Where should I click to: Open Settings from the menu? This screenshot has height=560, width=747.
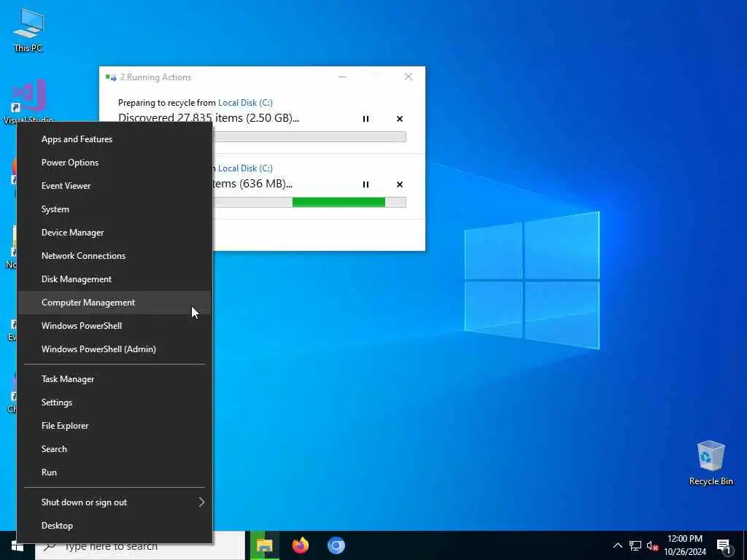click(x=115, y=402)
